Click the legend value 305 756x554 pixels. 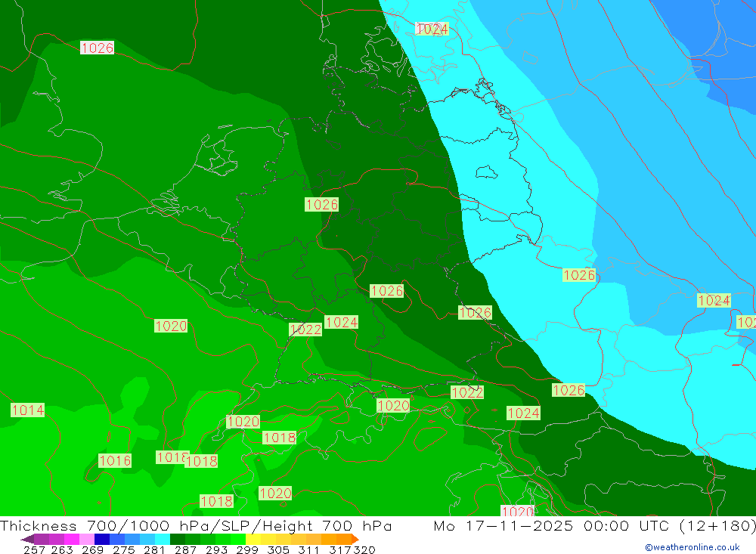277,549
